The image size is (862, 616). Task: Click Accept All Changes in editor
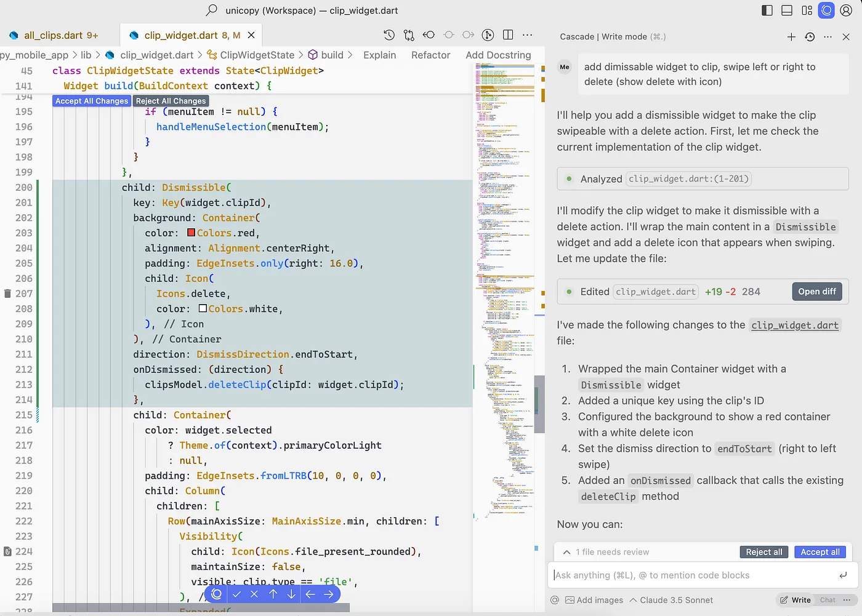(92, 101)
